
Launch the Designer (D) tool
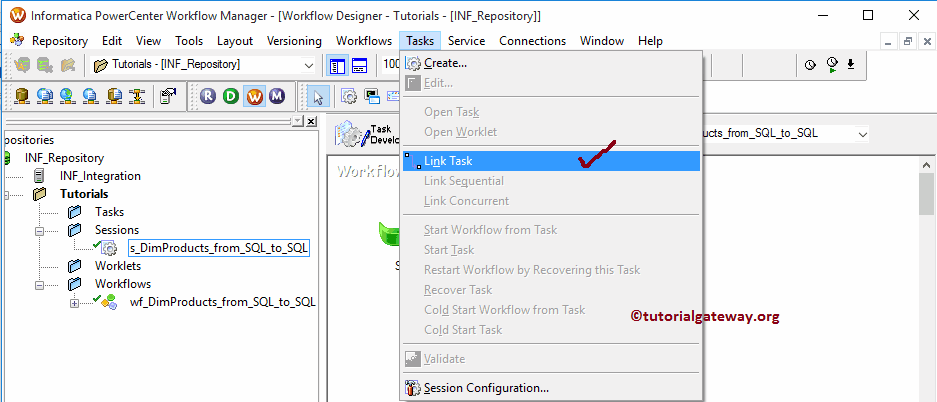(231, 96)
